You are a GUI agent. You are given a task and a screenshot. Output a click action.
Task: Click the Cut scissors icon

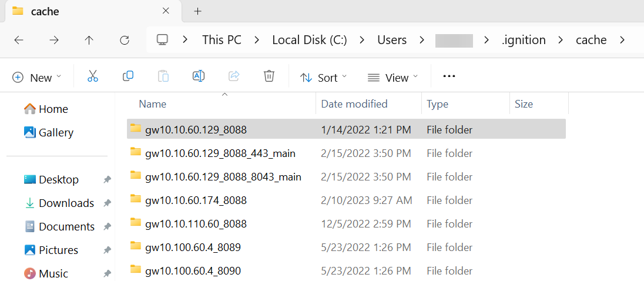[x=93, y=76]
